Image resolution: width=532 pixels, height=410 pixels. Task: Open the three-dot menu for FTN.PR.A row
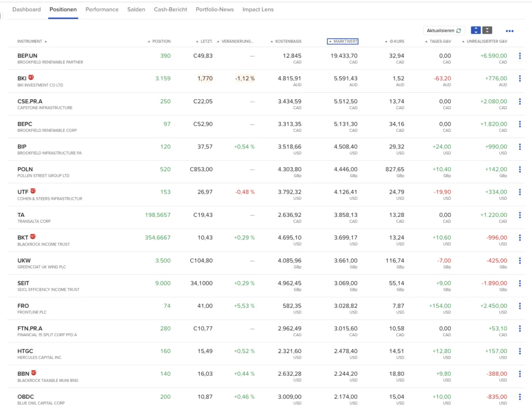pos(520,329)
